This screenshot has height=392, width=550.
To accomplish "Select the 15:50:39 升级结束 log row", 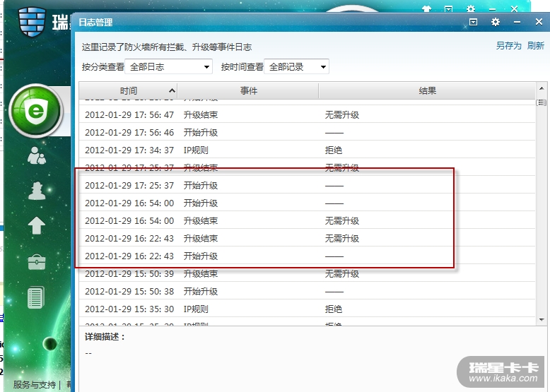I will pyautogui.click(x=307, y=273).
